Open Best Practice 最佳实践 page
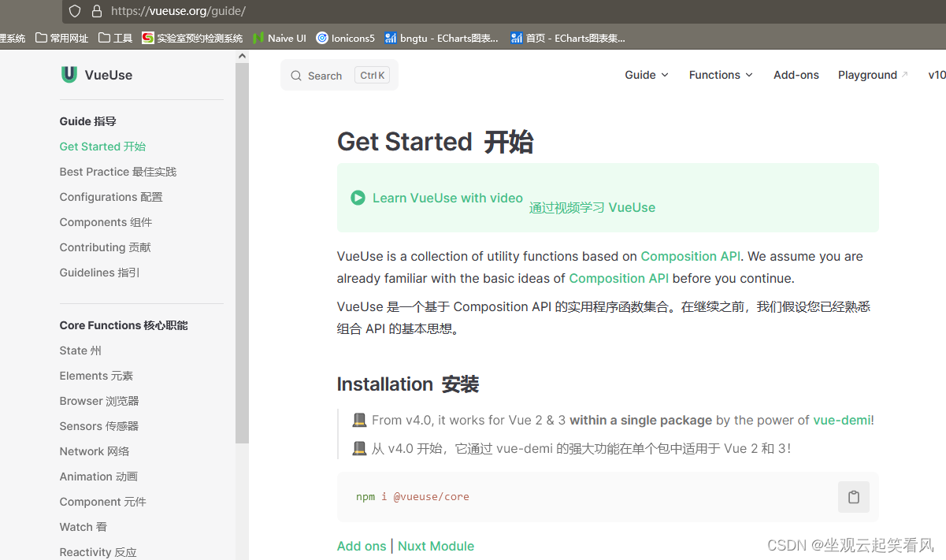 118,172
